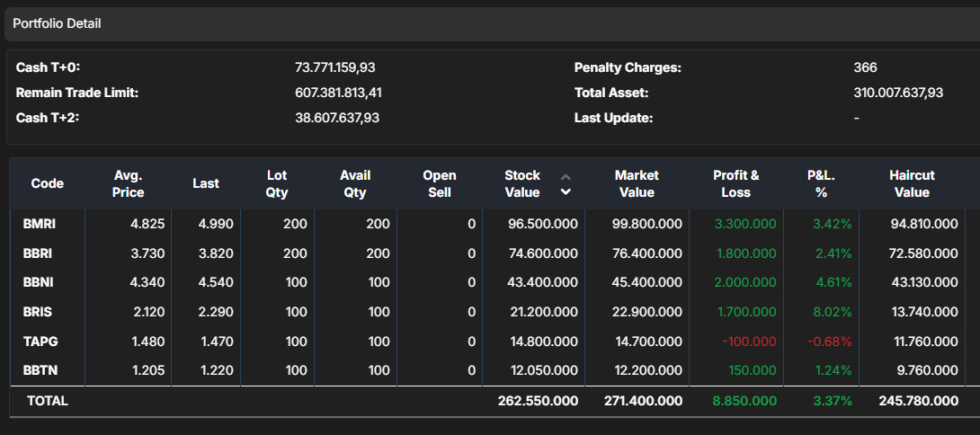The width and height of the screenshot is (980, 435).
Task: Sort by Avg. Price column header
Action: tap(129, 183)
